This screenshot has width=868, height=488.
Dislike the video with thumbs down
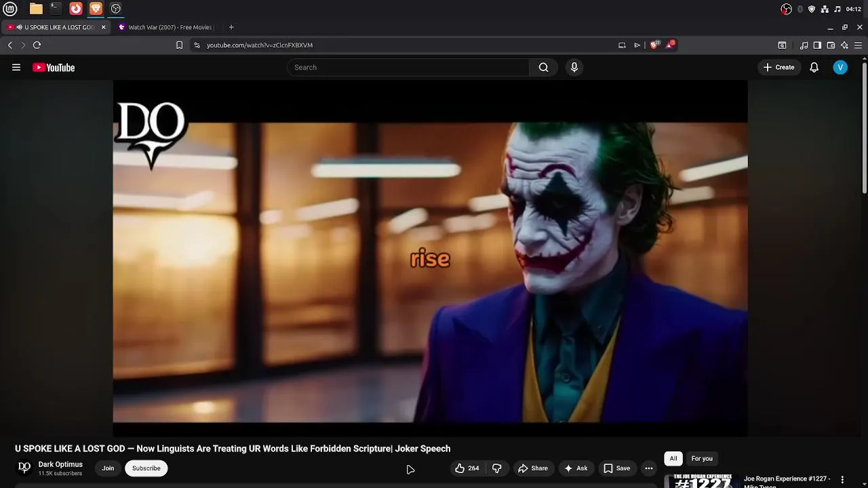click(x=497, y=468)
